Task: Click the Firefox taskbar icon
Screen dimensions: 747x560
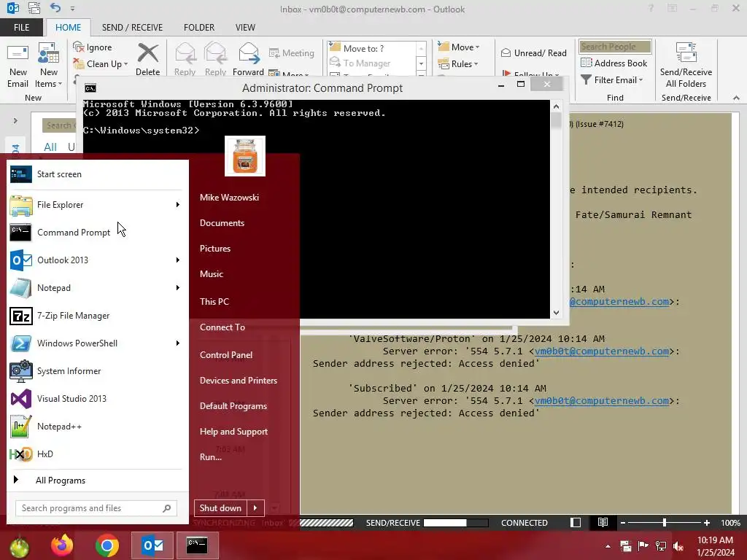Action: pyautogui.click(x=62, y=545)
